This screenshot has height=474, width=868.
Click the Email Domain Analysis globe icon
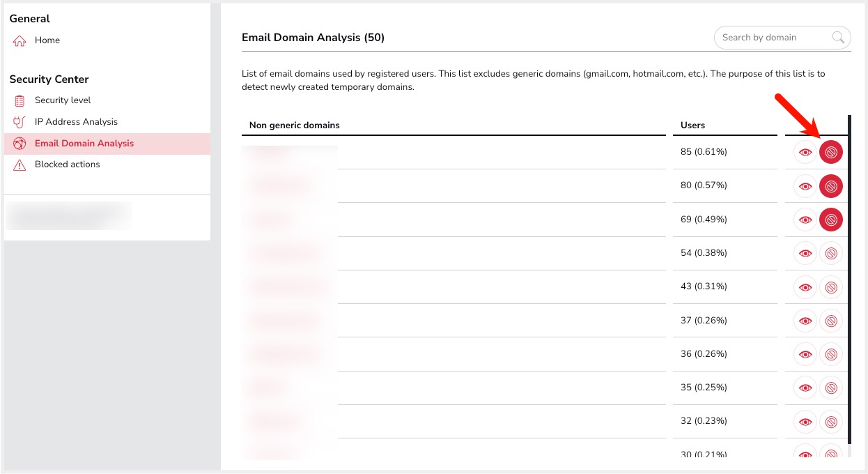(20, 144)
